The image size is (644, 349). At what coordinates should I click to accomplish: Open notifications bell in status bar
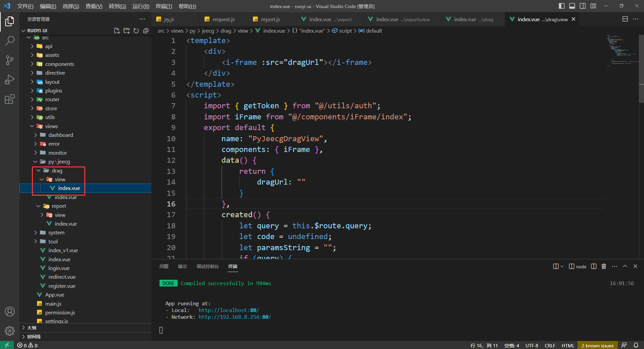[636, 345]
